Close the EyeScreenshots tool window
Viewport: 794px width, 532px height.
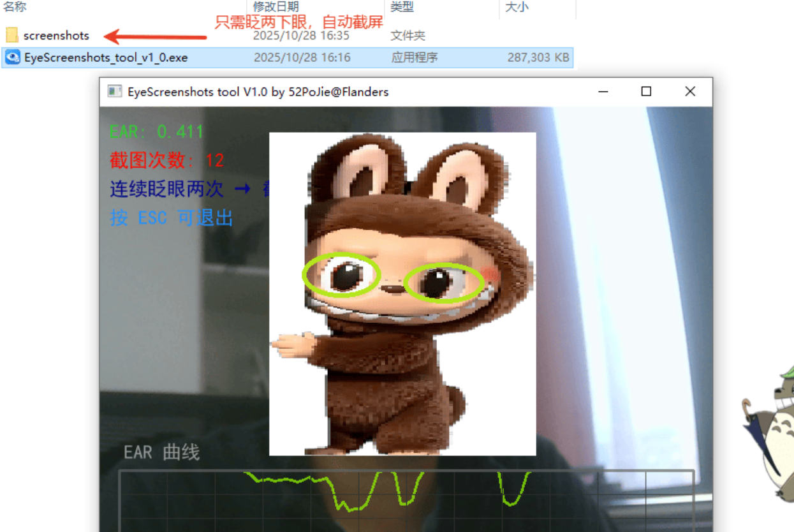pyautogui.click(x=689, y=92)
